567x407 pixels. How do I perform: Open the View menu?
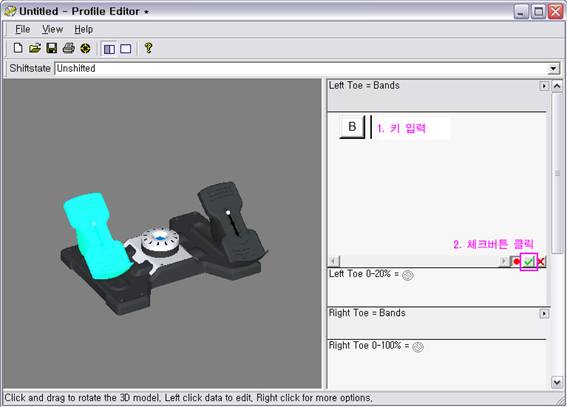(x=52, y=29)
